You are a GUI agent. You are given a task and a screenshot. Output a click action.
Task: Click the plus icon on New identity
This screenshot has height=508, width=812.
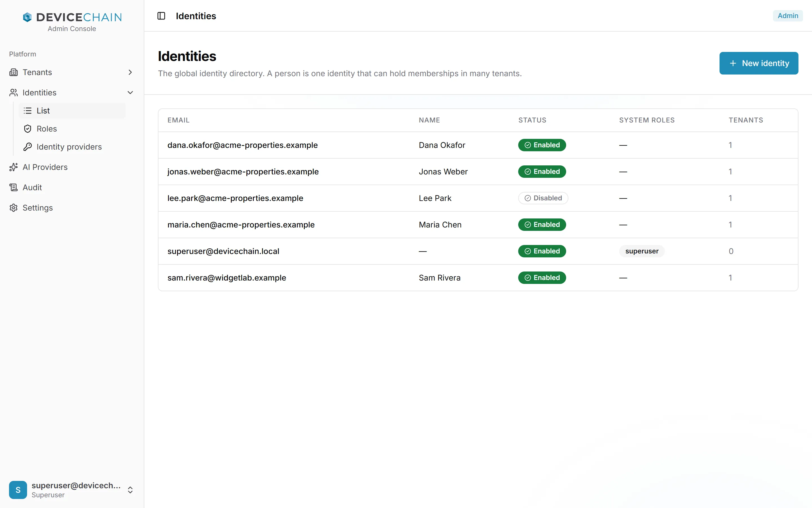coord(733,63)
